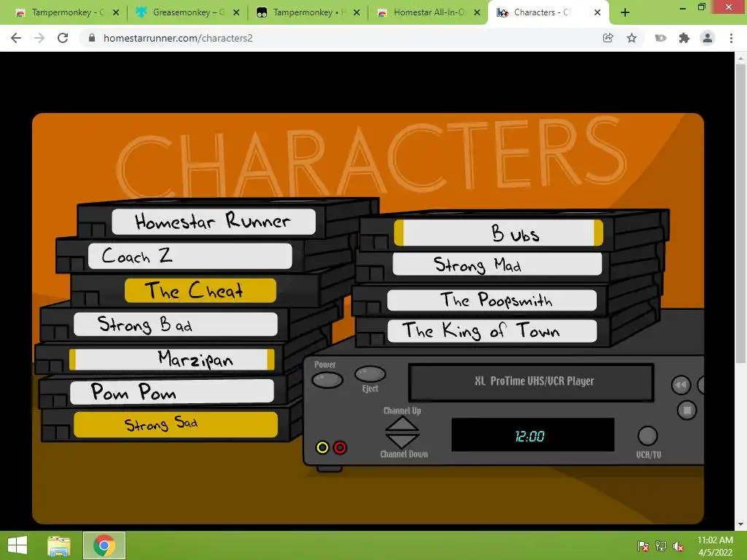Open the Strong Mad tape

pos(497,264)
